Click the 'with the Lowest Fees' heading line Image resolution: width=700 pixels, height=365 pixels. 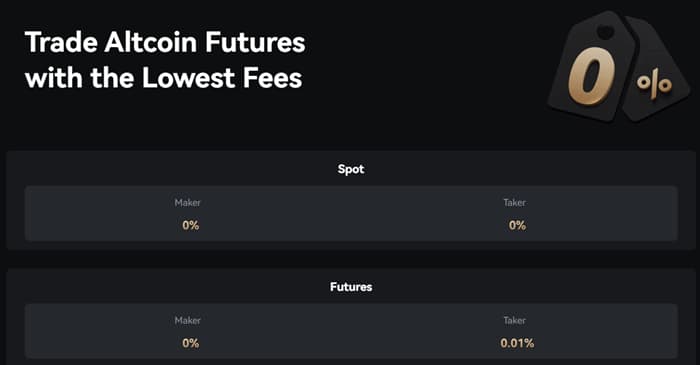pyautogui.click(x=164, y=78)
